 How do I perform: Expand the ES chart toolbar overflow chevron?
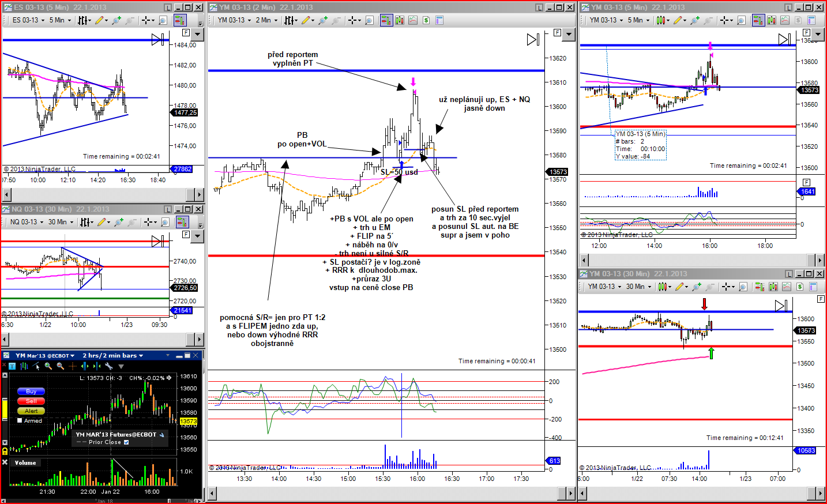tap(200, 23)
